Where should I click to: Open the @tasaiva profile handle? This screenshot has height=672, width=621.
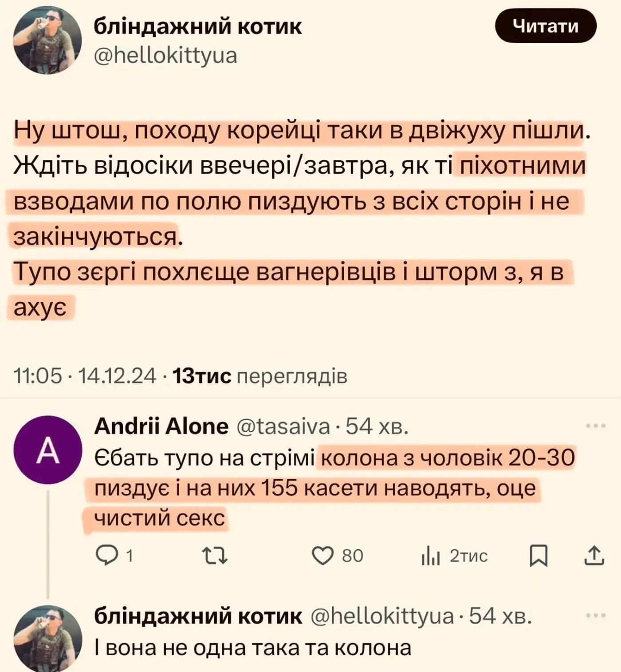click(x=283, y=426)
